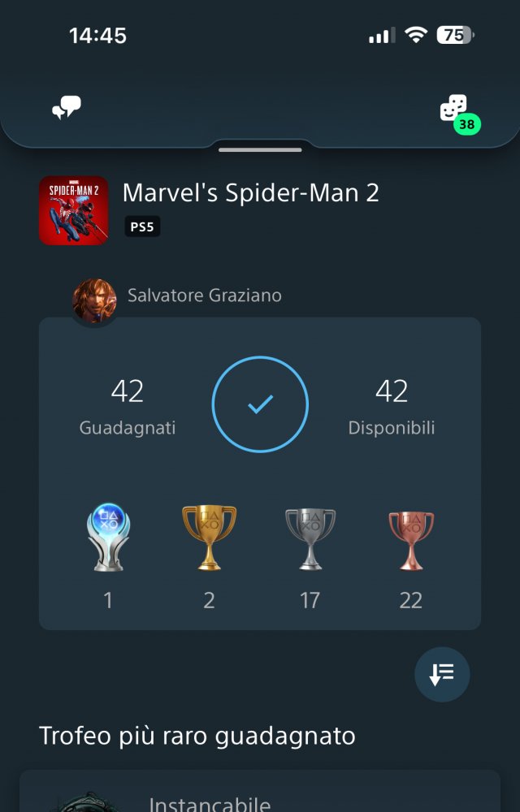Tap the pull-down handle bar
The image size is (520, 812).
[260, 149]
